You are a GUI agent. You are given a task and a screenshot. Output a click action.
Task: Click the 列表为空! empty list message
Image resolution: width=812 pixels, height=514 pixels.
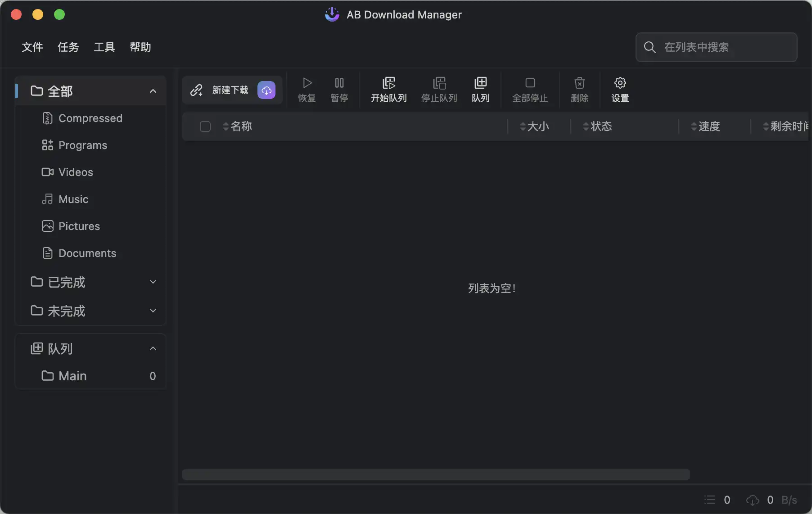492,288
